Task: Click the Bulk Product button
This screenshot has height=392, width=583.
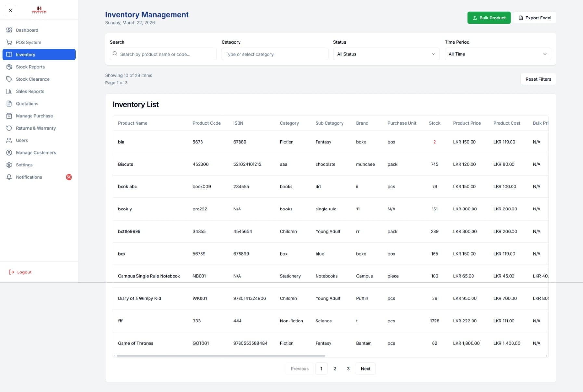Action: coord(489,18)
